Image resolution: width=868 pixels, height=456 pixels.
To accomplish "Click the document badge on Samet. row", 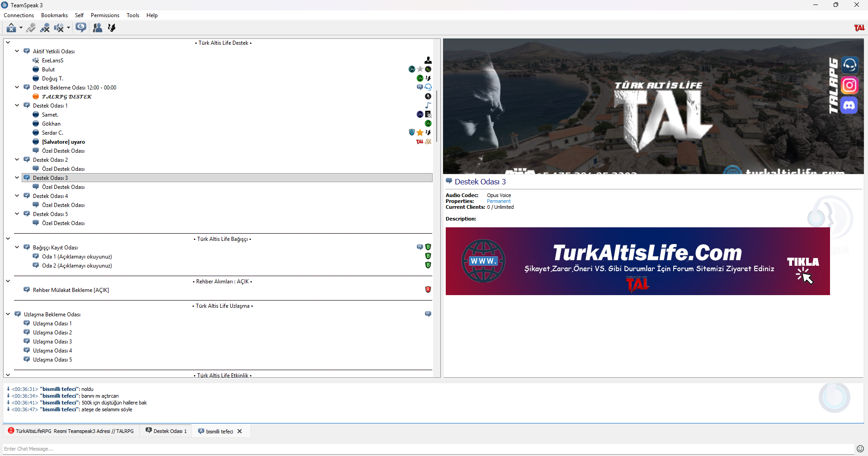I will pos(428,114).
